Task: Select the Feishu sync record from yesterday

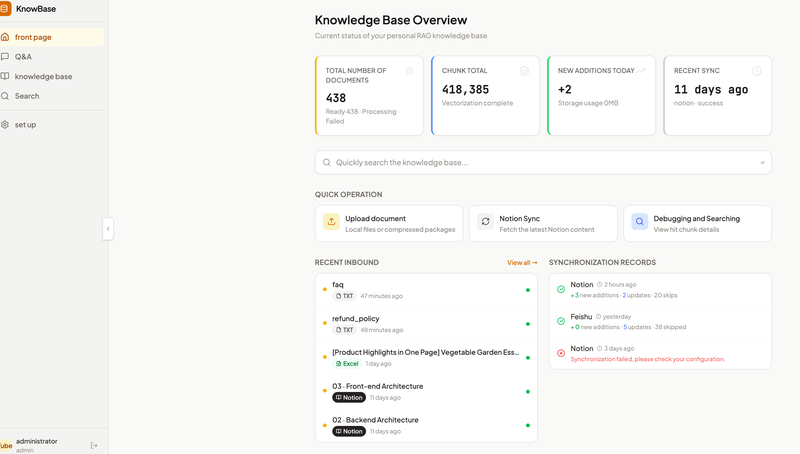Action: pos(660,321)
